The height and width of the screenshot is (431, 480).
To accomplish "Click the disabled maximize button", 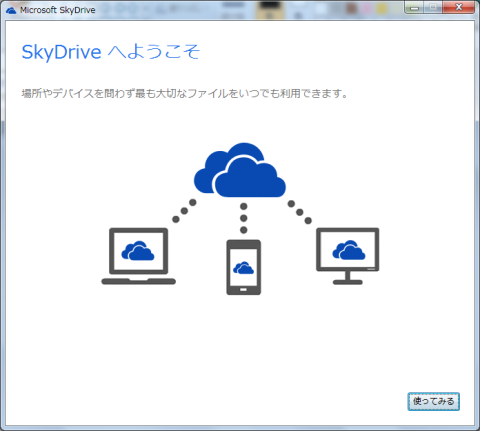I will click(x=433, y=7).
